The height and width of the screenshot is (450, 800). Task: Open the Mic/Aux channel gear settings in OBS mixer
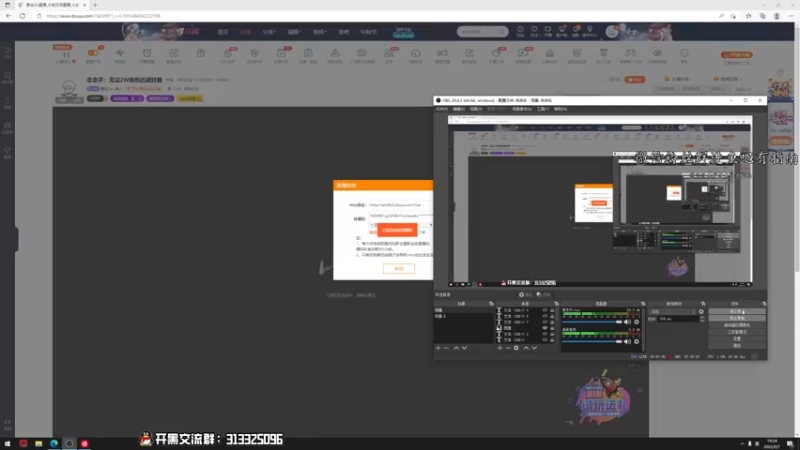[x=636, y=322]
